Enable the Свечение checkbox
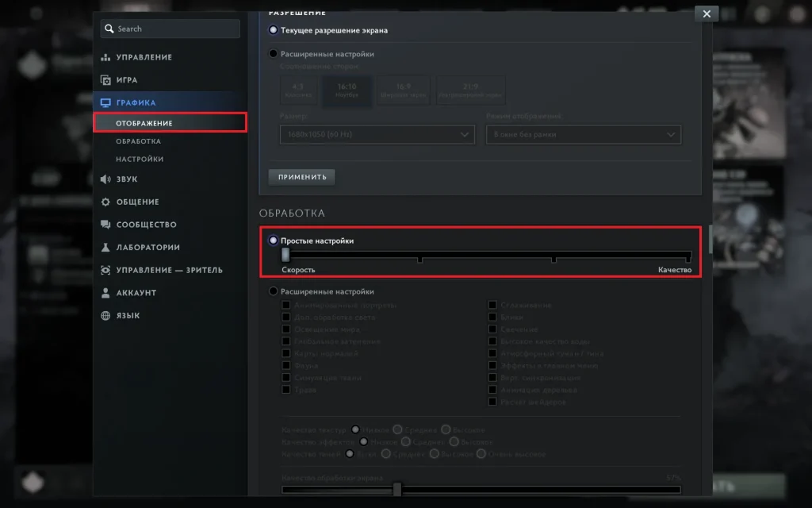 [492, 329]
